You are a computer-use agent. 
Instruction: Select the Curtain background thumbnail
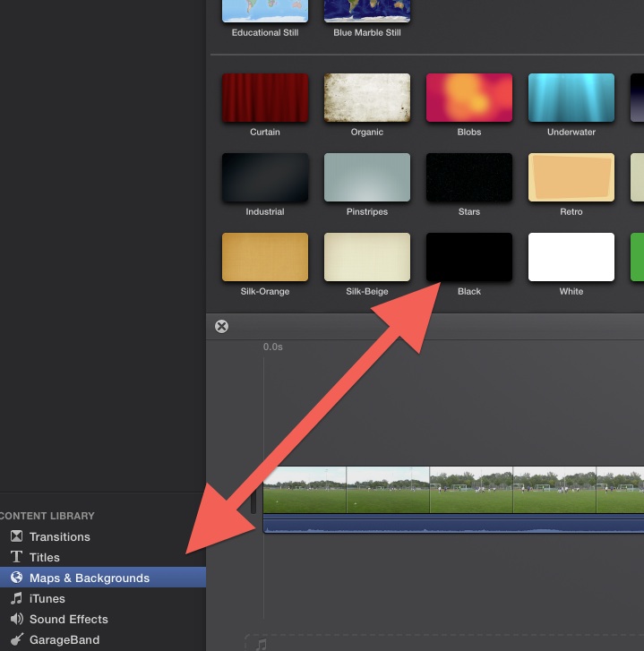pos(265,98)
